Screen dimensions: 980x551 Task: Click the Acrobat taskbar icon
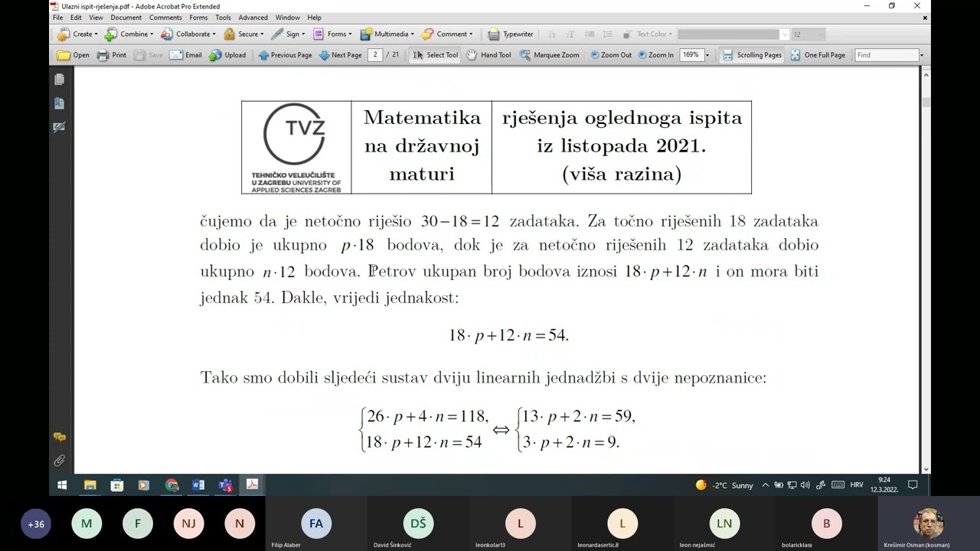[x=252, y=485]
